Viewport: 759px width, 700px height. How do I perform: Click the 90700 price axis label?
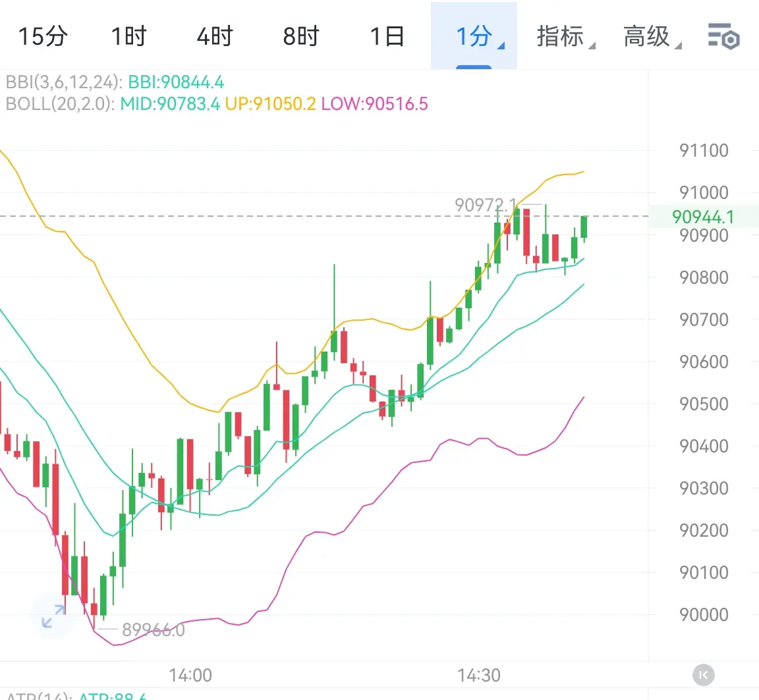pos(704,319)
